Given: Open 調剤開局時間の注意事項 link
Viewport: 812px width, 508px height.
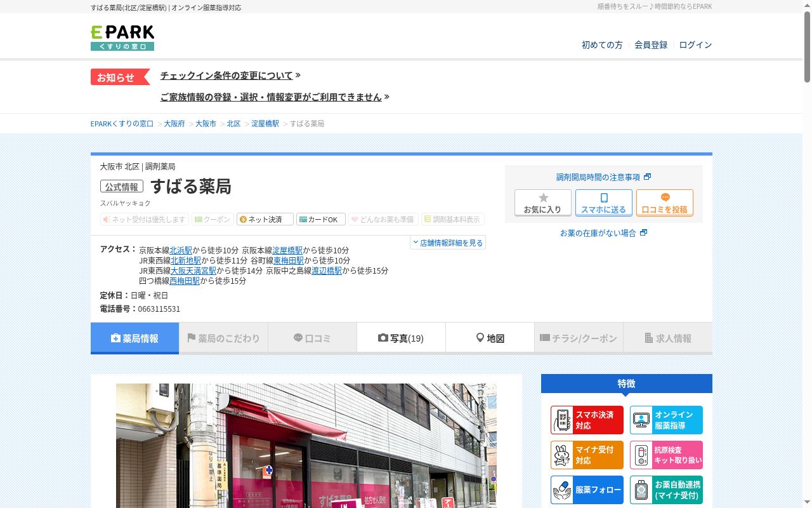Looking at the screenshot, I should coord(598,177).
